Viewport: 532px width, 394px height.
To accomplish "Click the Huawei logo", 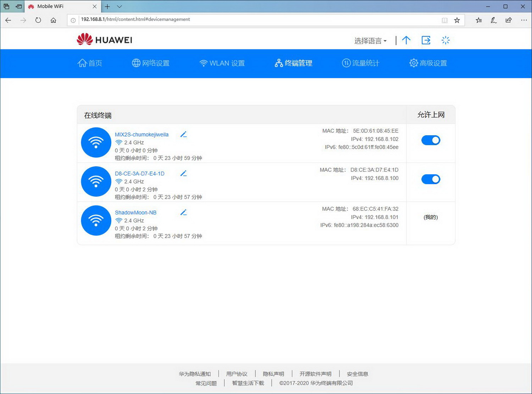I will click(x=104, y=39).
